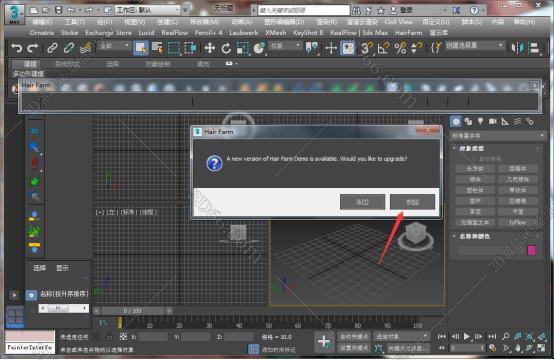554x360 pixels.
Task: Select the Rotate tool
Action: [x=226, y=48]
